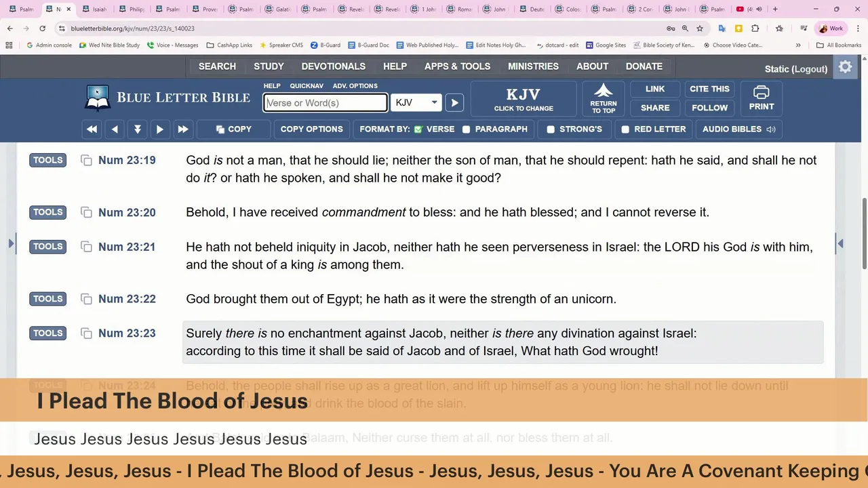Collapse left sidebar arrow at page edge
This screenshot has height=488, width=868.
click(12, 243)
